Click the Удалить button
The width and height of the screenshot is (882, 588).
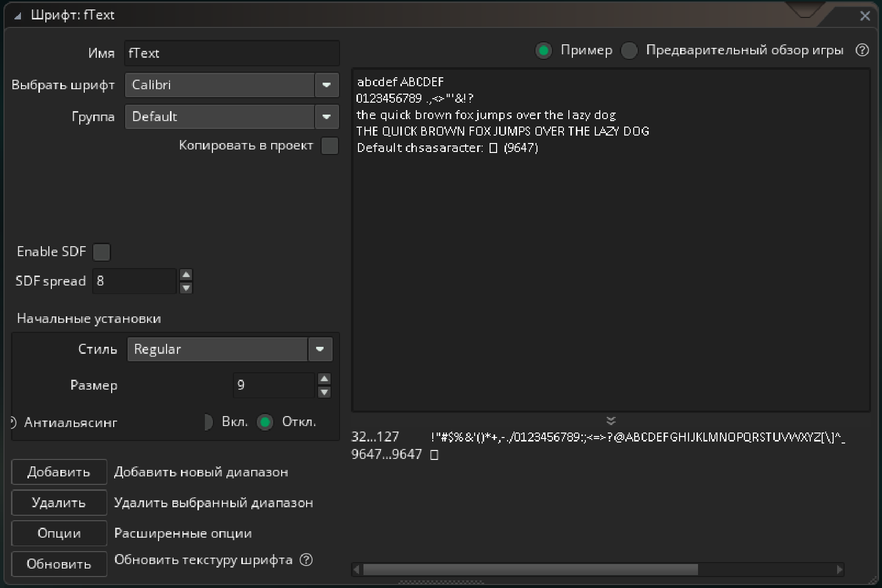[x=59, y=503]
